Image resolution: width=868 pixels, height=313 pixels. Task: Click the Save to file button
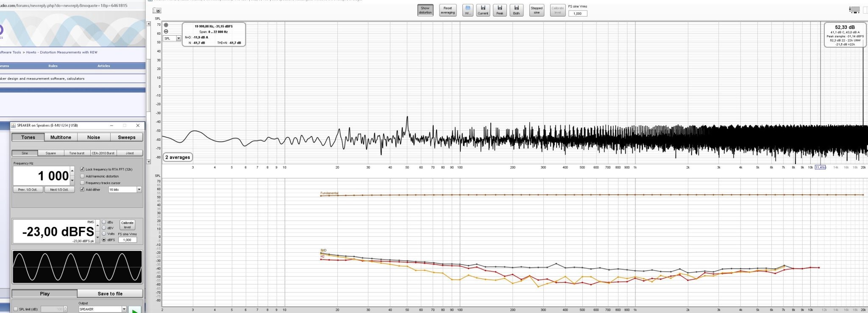[x=110, y=293]
